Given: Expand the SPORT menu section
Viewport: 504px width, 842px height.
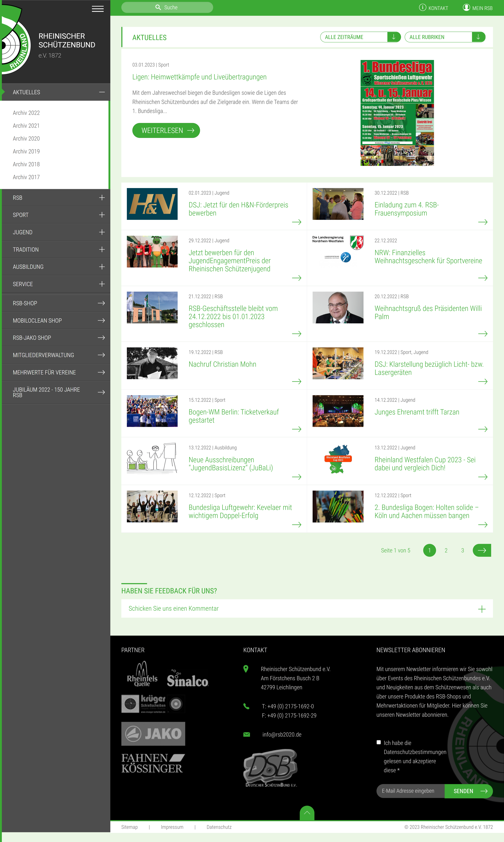Looking at the screenshot, I should [102, 215].
